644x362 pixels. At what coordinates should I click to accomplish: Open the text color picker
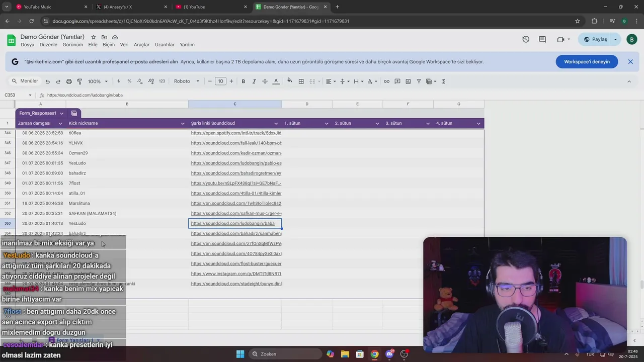(276, 81)
